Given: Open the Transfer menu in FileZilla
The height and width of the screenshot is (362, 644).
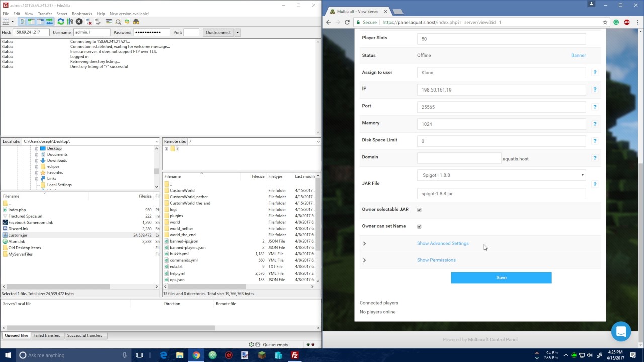Looking at the screenshot, I should point(45,14).
